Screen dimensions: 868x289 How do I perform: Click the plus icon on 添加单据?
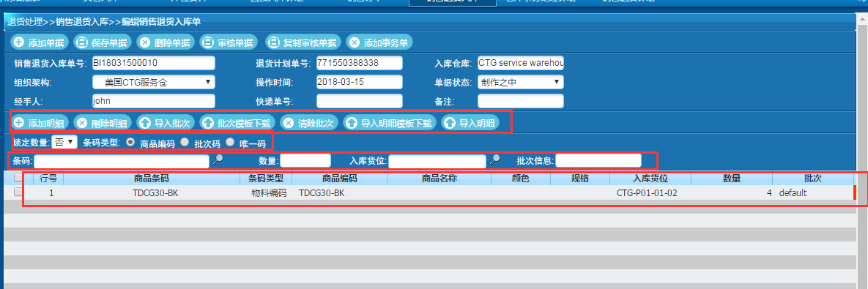click(19, 42)
